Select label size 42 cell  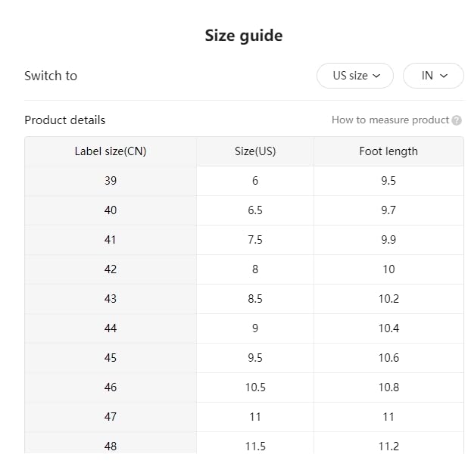click(111, 269)
